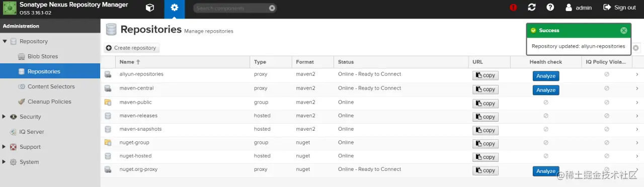The height and width of the screenshot is (187, 644).
Task: Clear search using the search box X icon
Action: click(x=272, y=8)
